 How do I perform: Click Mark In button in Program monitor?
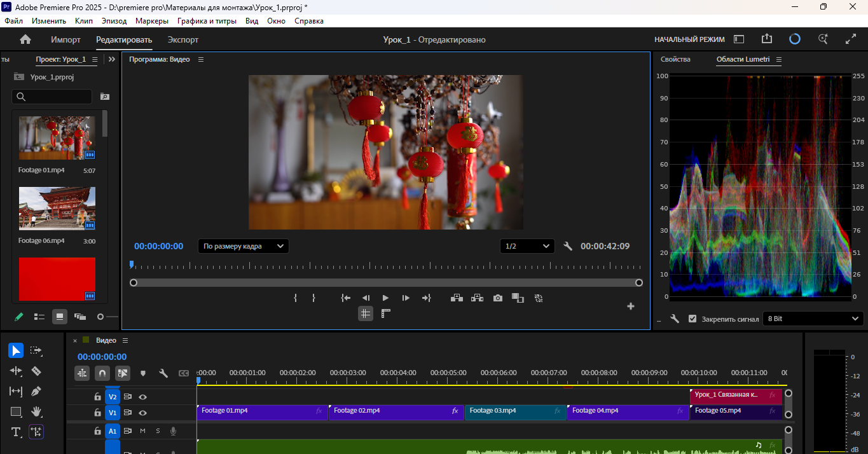(x=296, y=298)
